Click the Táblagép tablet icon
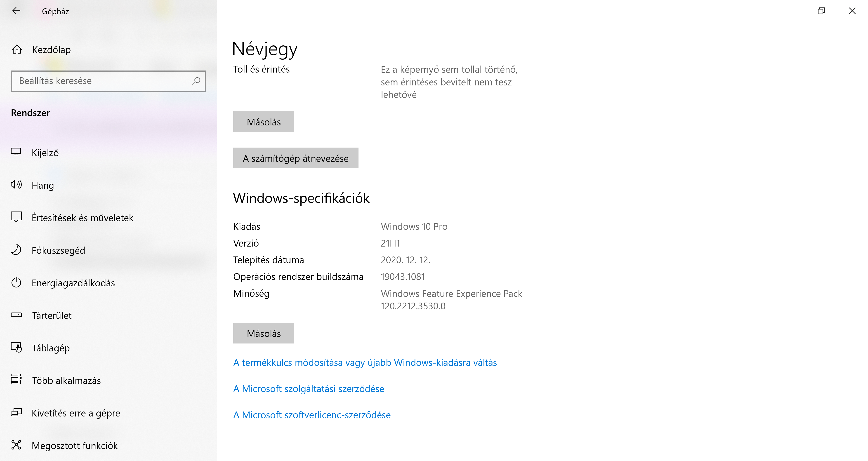Screen dimensions: 868x461 click(16, 347)
